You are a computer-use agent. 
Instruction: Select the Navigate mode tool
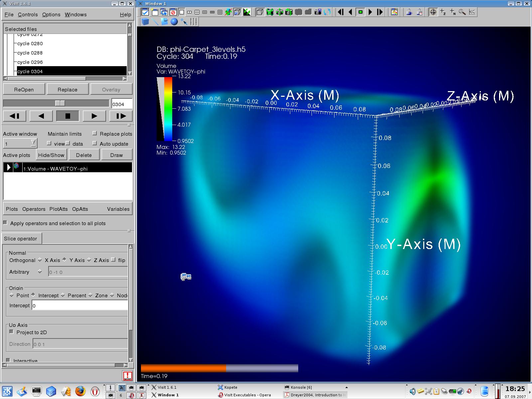coord(434,12)
